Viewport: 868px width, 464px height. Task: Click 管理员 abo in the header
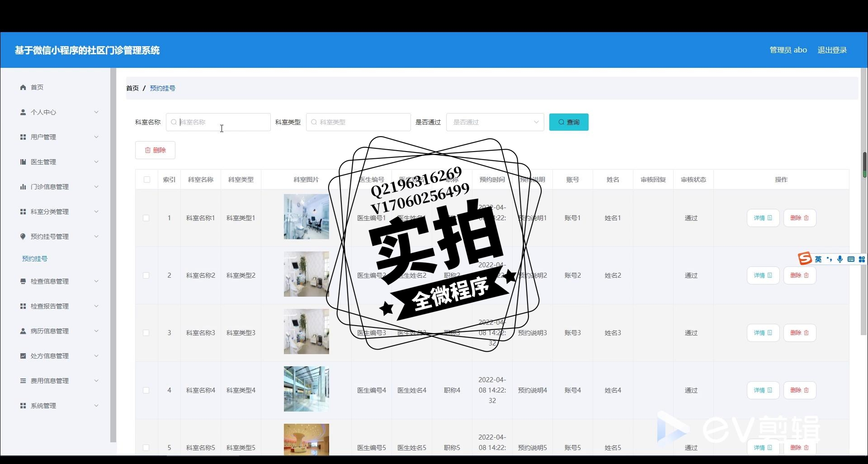(x=788, y=50)
